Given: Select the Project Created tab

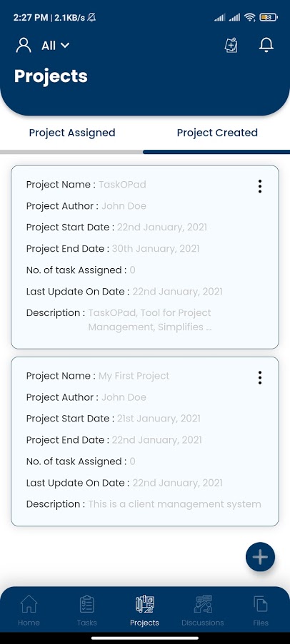Looking at the screenshot, I should click(217, 133).
